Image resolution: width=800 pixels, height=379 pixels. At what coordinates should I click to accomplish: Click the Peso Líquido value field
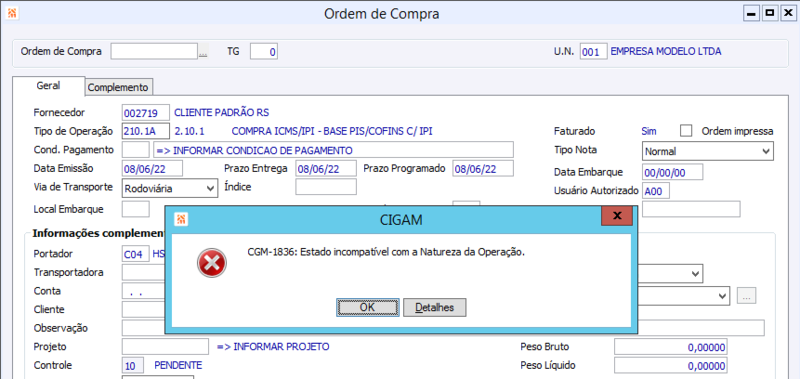(x=670, y=365)
